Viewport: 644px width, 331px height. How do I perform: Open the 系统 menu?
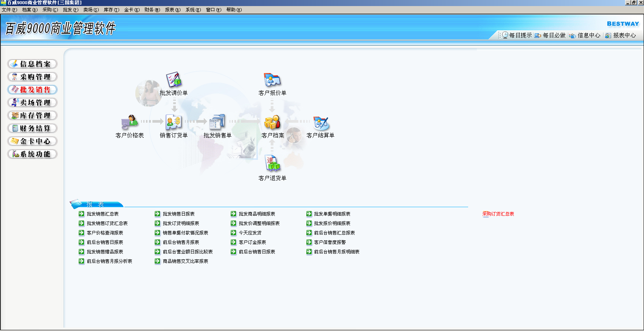[x=193, y=10]
